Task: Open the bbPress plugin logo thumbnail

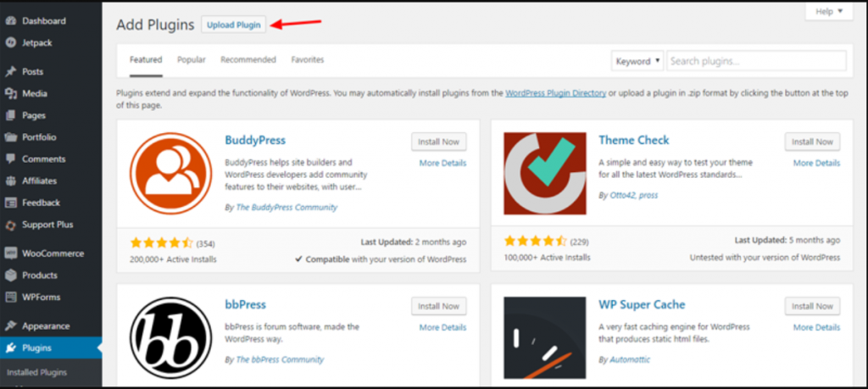Action: (171, 338)
